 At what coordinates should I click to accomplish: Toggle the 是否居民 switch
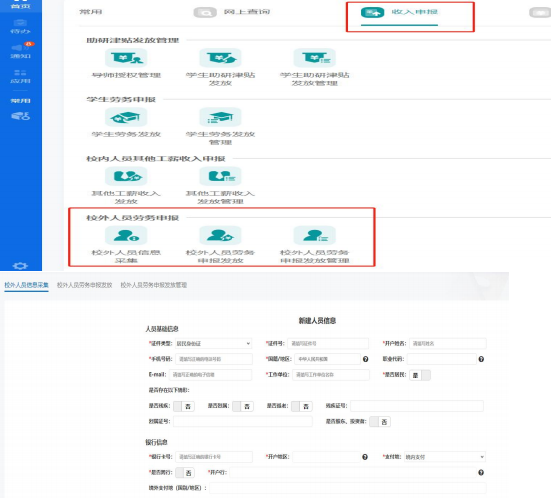[420, 375]
